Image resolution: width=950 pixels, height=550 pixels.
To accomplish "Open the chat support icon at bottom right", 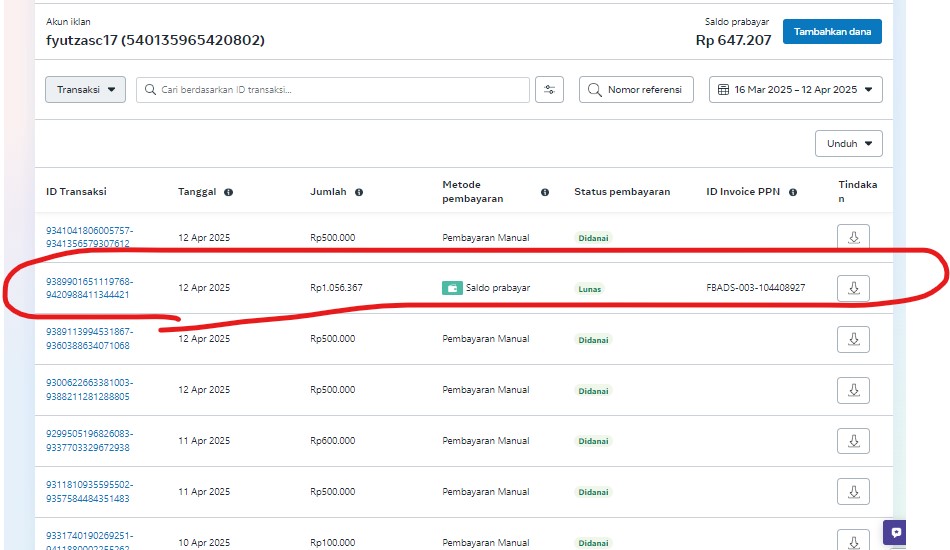I will click(896, 532).
